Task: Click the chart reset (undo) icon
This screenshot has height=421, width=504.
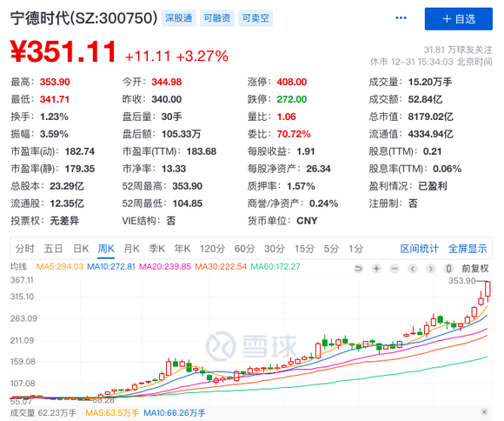Action: coord(358,268)
